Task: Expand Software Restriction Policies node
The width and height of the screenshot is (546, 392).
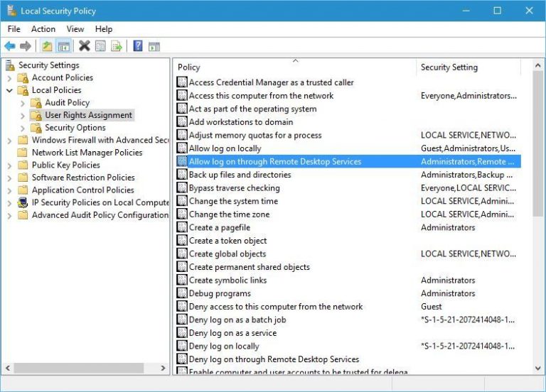Action: point(10,178)
